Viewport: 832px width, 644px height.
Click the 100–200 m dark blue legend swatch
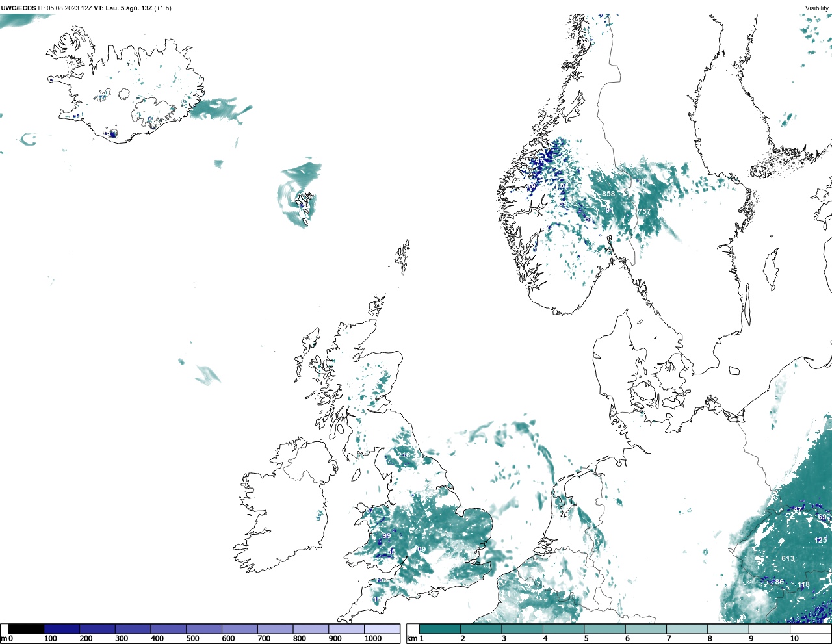[62, 628]
